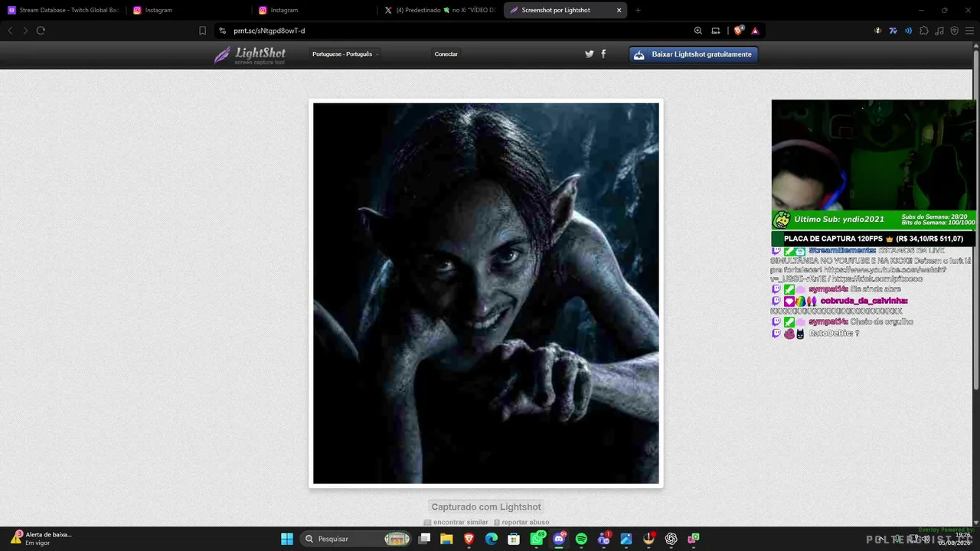This screenshot has width=980, height=551.
Task: Close the Screenshot por Lightshot tab
Action: 619,10
